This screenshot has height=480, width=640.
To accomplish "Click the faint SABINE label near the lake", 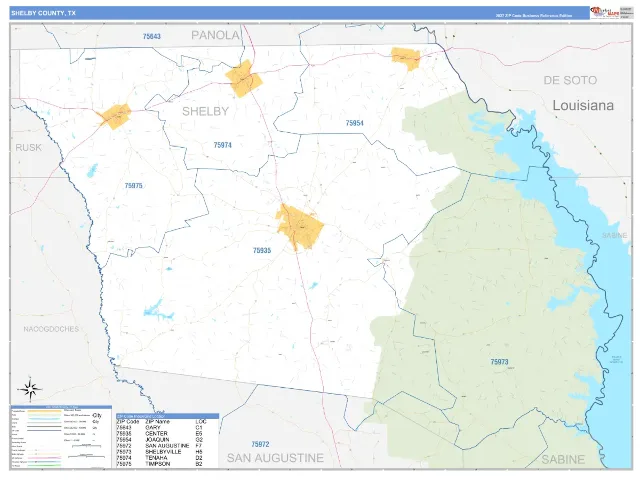I will [614, 235].
